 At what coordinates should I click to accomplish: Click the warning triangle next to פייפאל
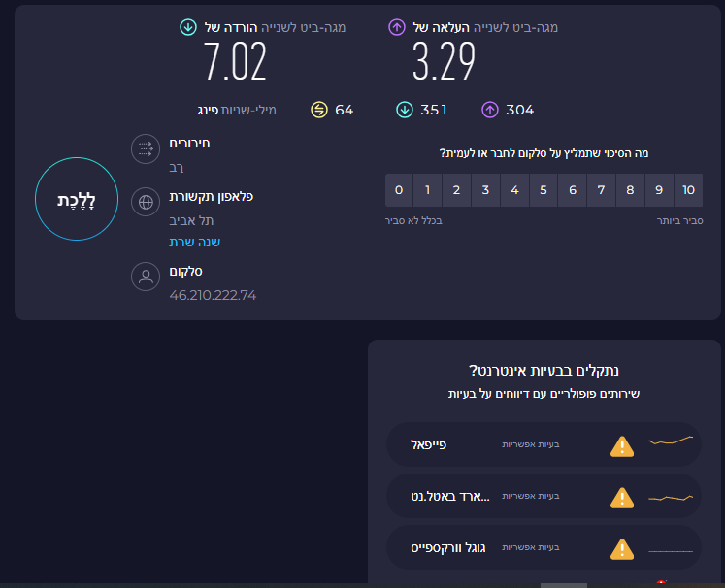(621, 446)
